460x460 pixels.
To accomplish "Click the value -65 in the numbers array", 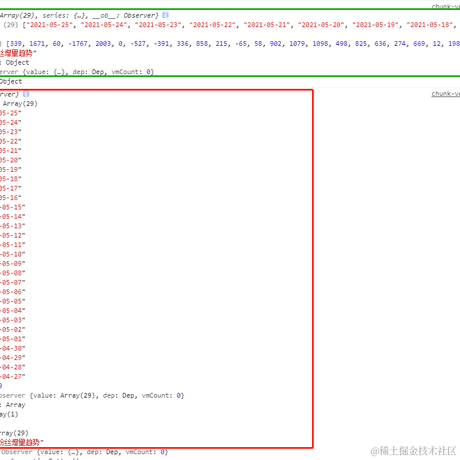I will point(241,44).
